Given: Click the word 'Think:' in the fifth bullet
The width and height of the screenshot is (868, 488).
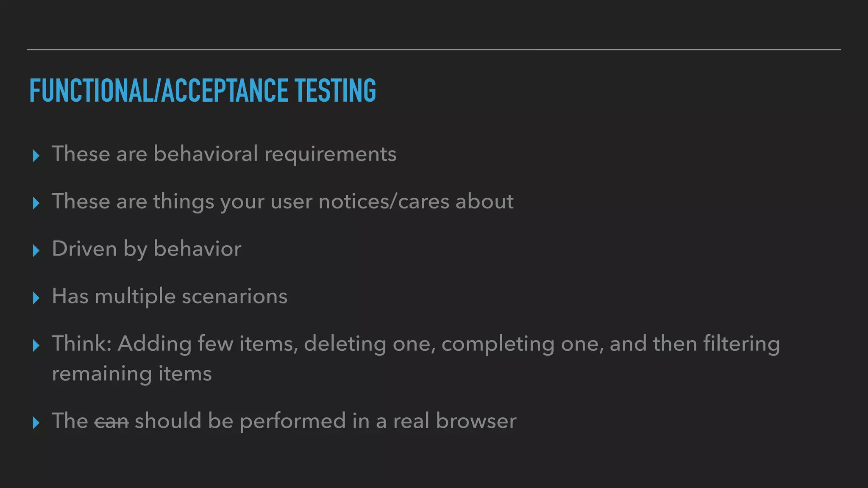Looking at the screenshot, I should point(82,343).
